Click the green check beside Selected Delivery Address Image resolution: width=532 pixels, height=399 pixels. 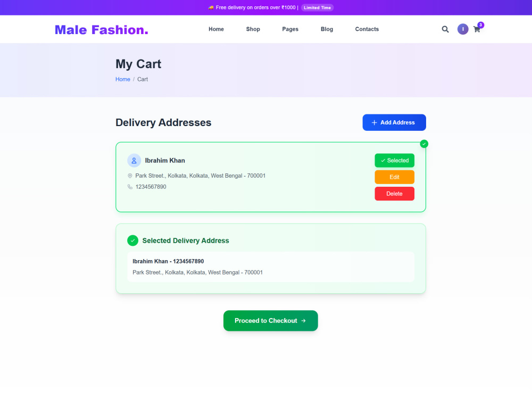pos(132,240)
